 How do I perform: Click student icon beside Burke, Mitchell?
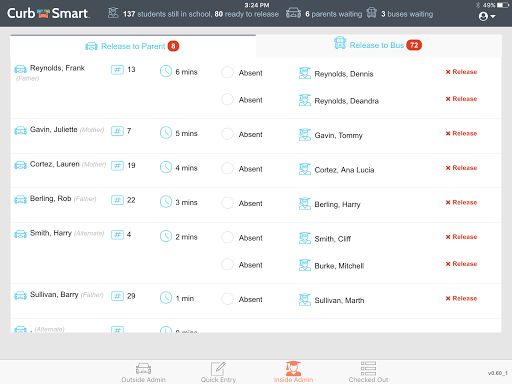[305, 265]
